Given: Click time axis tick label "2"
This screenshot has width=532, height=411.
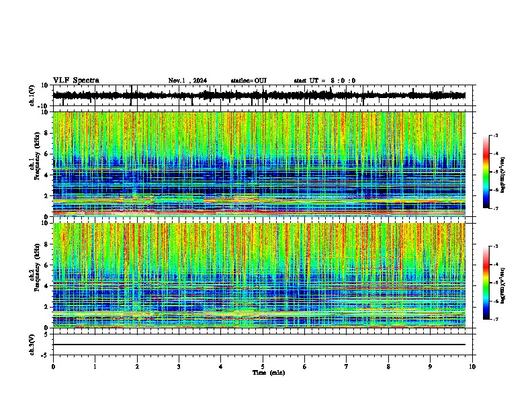Looking at the screenshot, I should (x=137, y=367).
